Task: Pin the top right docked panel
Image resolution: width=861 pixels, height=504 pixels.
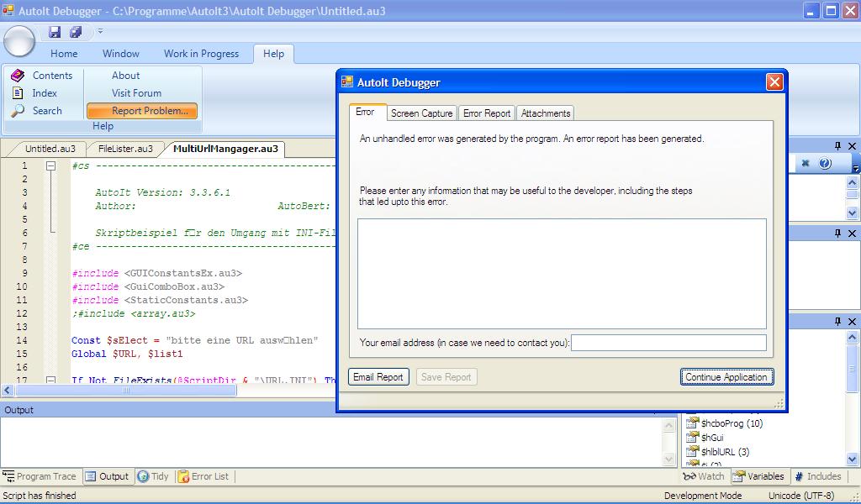Action: tap(837, 146)
